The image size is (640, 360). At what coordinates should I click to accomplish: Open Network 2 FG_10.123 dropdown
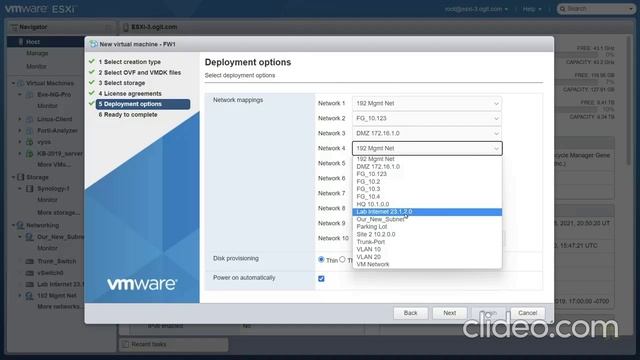(427, 118)
